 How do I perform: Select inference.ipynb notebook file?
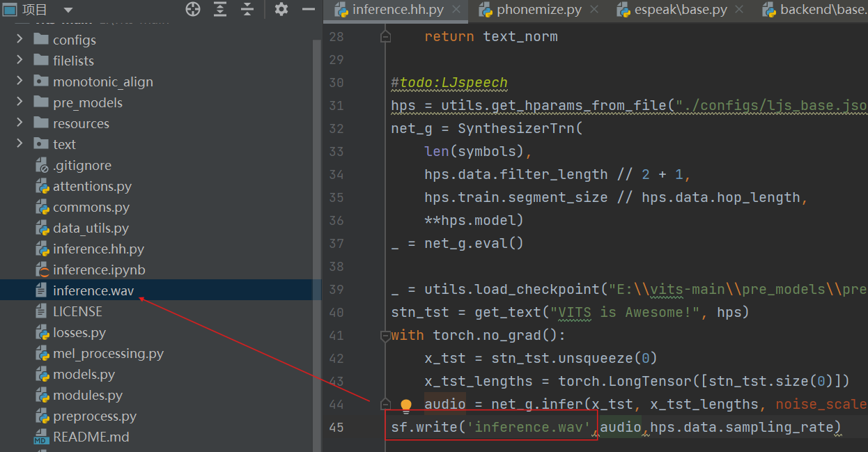pos(99,270)
